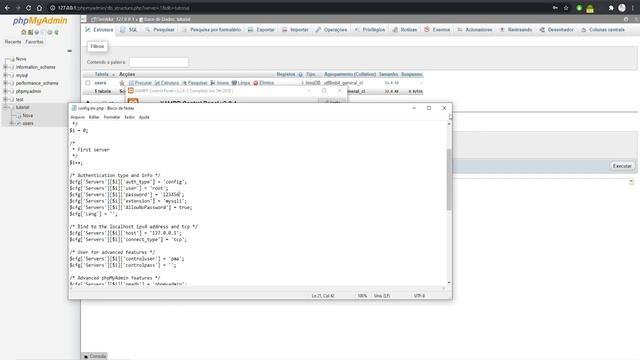The width and height of the screenshot is (640, 360).
Task: Click the Recente link in sidebar
Action: click(13, 42)
